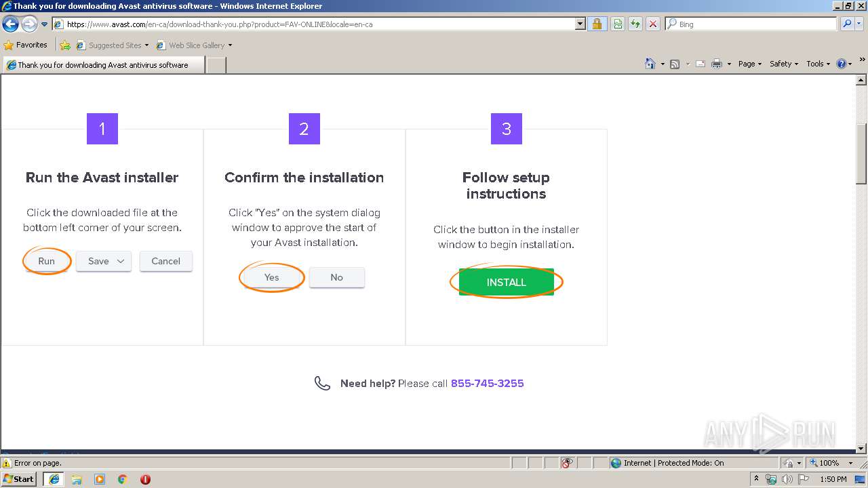This screenshot has width=868, height=488.
Task: Click the Run button in step 1
Action: [46, 261]
